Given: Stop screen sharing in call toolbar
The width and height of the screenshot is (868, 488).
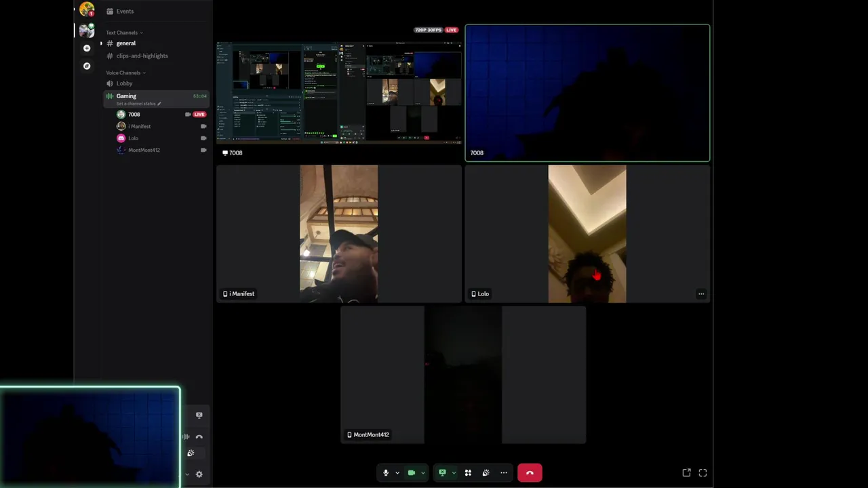Looking at the screenshot, I should pyautogui.click(x=442, y=473).
